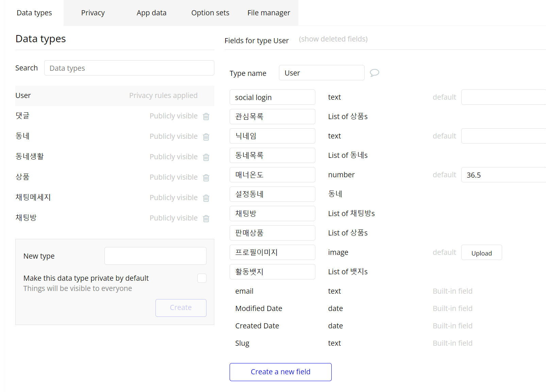Click the 'Created Date' built-in field
Image resolution: width=546 pixels, height=392 pixels.
click(257, 326)
